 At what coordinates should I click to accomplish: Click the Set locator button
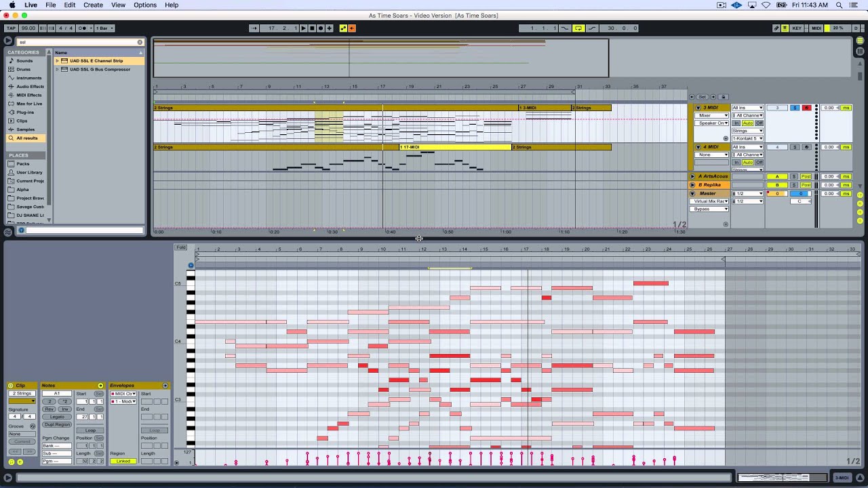[x=703, y=97]
